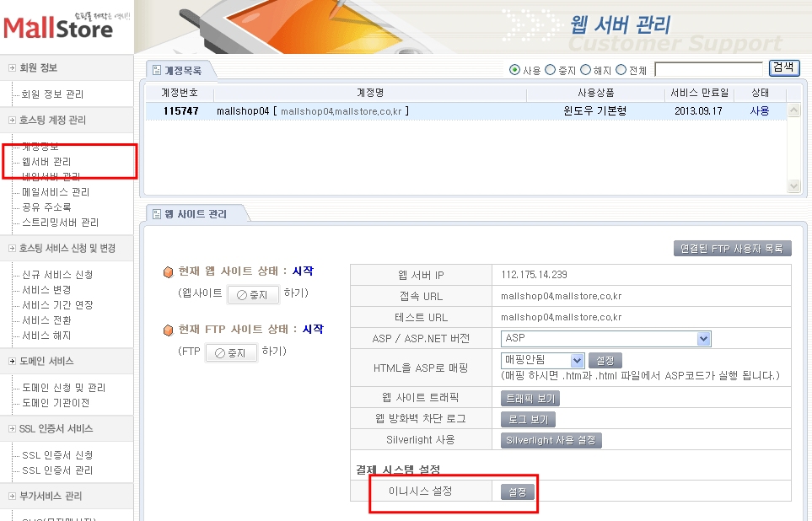The height and width of the screenshot is (521, 812).
Task: Go to 메일서비스 관리
Action: [56, 192]
